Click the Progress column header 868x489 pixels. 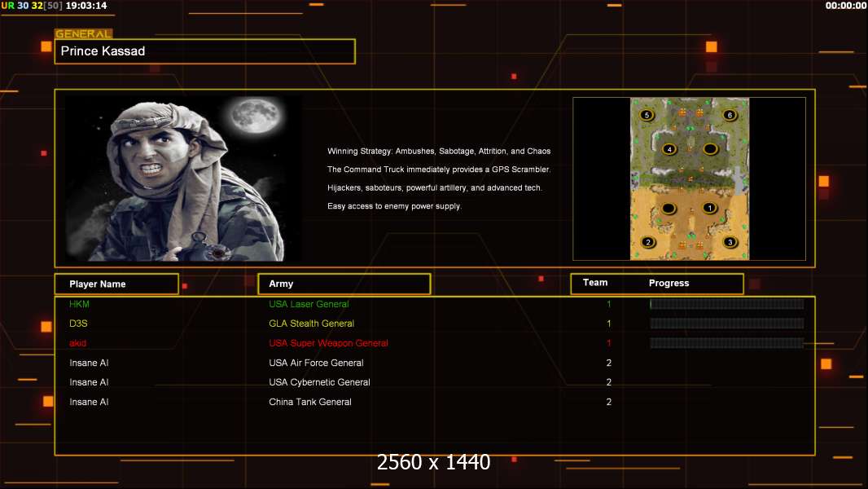tap(669, 283)
